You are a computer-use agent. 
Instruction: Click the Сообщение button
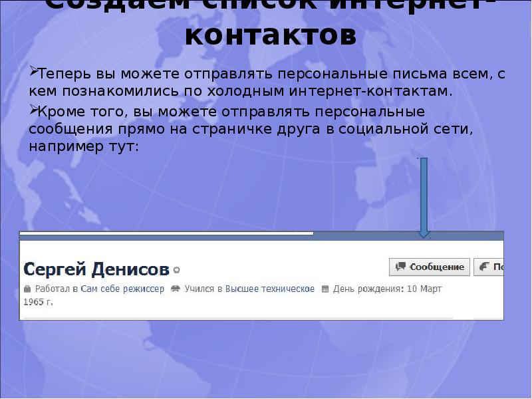[x=430, y=267]
